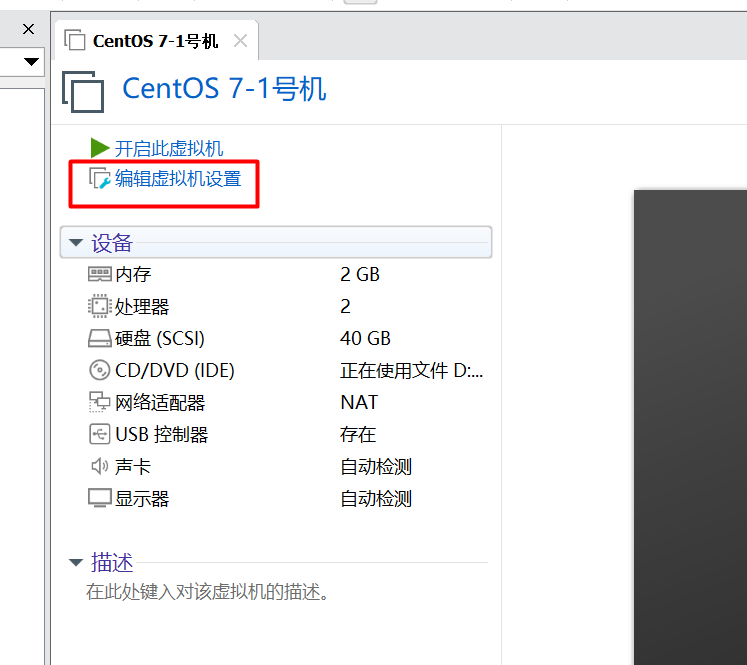Image resolution: width=747 pixels, height=665 pixels.
Task: Click the green play icon to power on
Action: tap(99, 148)
